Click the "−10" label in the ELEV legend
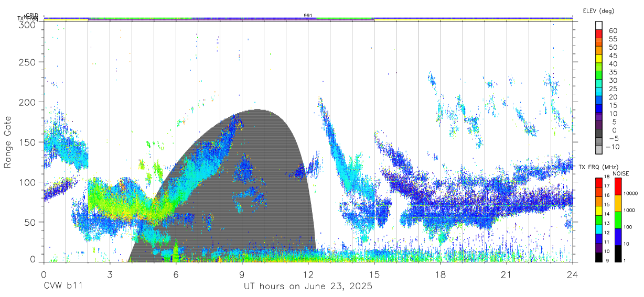Image resolution: width=644 pixels, height=297 pixels. pos(611,147)
